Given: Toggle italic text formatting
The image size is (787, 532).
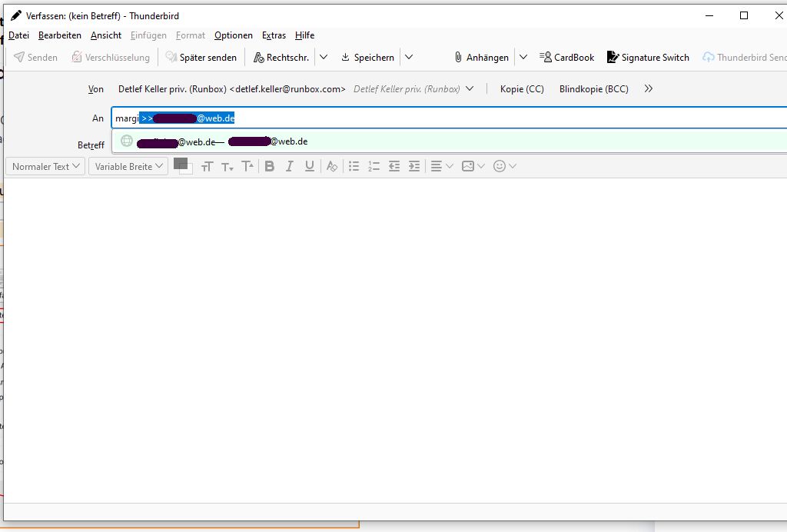Looking at the screenshot, I should point(289,166).
